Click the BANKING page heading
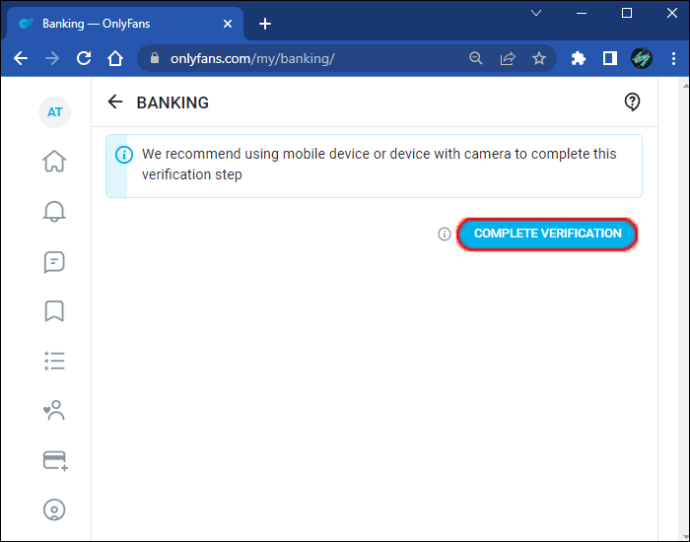This screenshot has height=542, width=690. point(172,103)
